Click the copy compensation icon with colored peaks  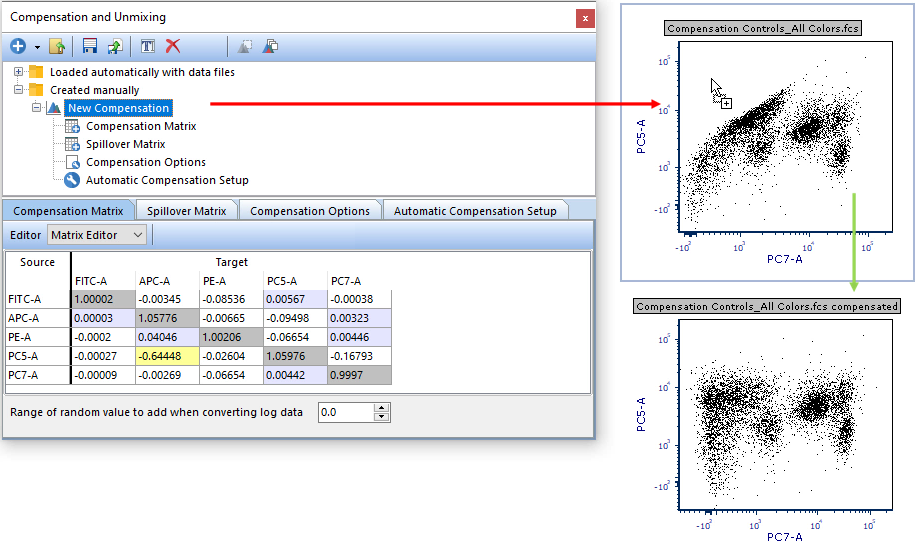[270, 46]
